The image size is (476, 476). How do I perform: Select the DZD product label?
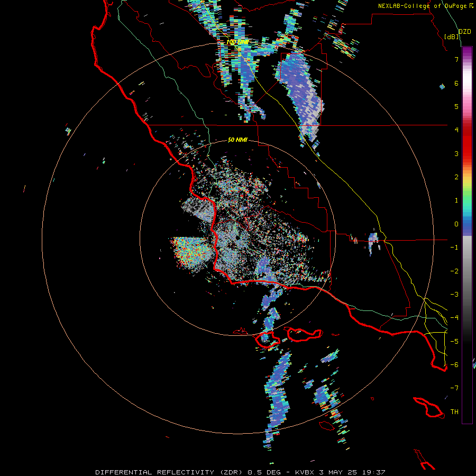pyautogui.click(x=465, y=32)
